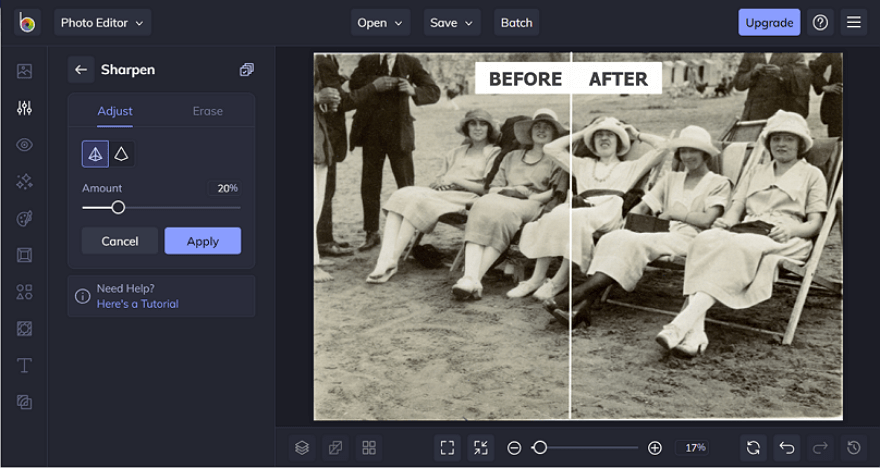Click the BEFORE label on the photo

pyautogui.click(x=525, y=79)
